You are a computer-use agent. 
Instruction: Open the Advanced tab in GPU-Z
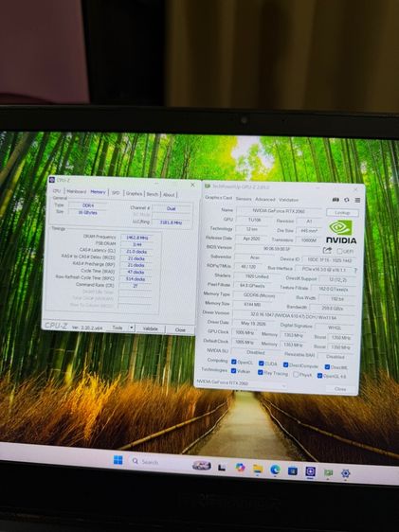click(x=264, y=200)
